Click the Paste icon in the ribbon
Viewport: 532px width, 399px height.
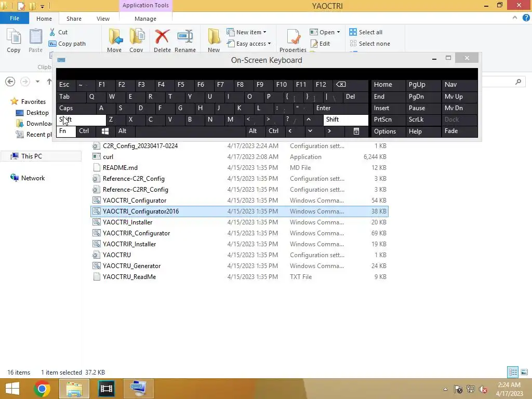coord(35,41)
